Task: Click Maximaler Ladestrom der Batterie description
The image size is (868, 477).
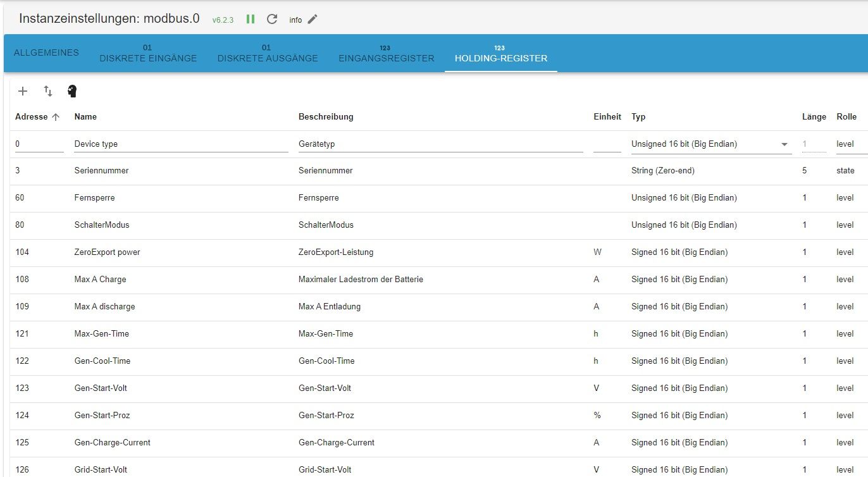Action: 361,280
